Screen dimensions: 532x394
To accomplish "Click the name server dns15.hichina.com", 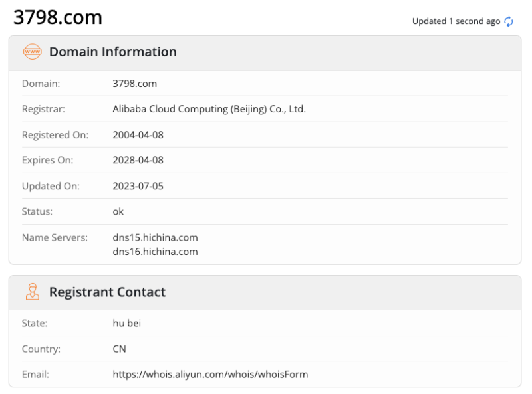I will [155, 237].
